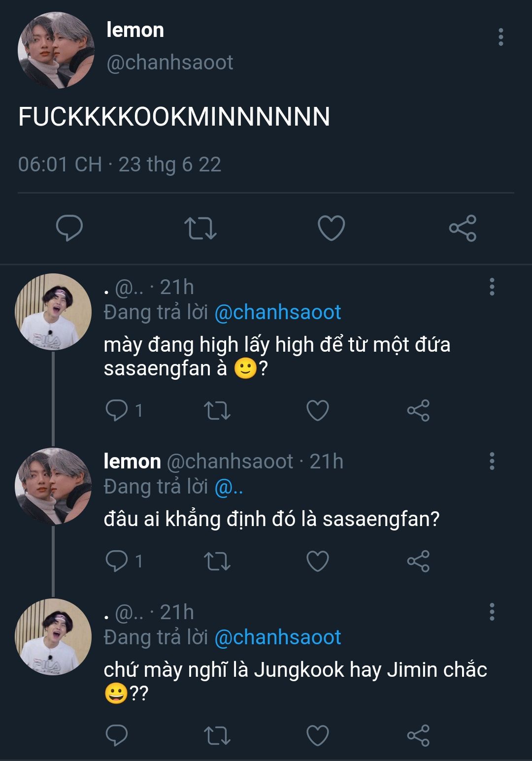
Task: Open more options on first reply
Action: (492, 287)
